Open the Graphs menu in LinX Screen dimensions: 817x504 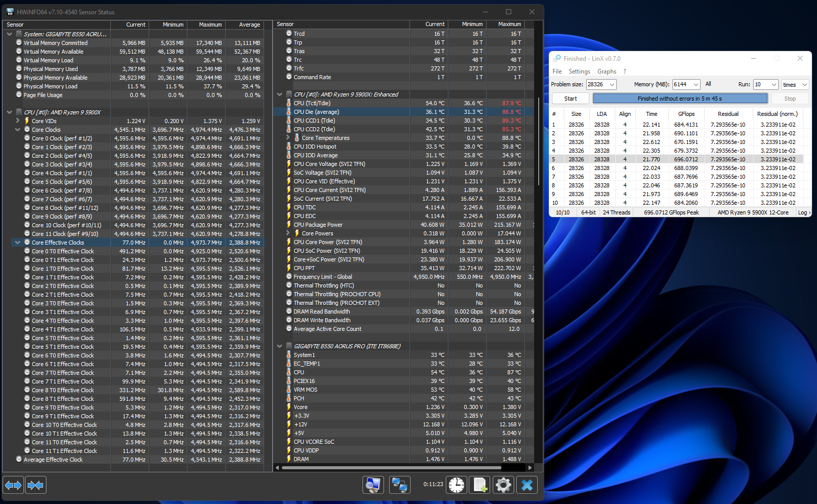607,71
